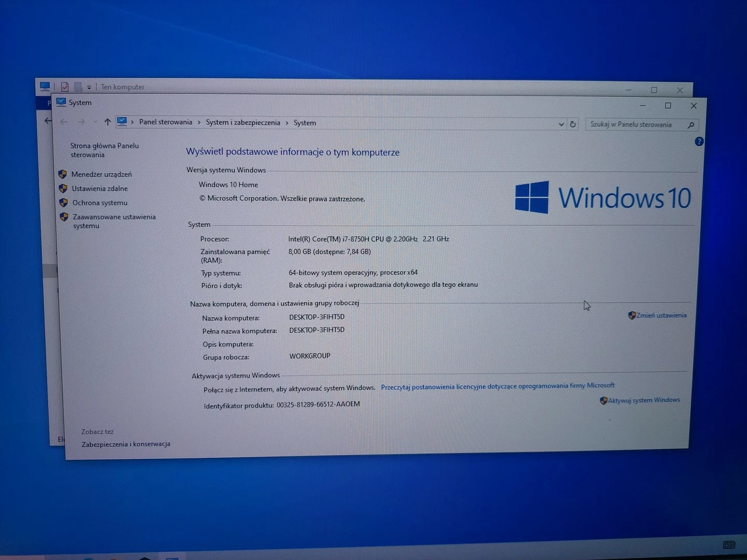The width and height of the screenshot is (747, 560).
Task: Click Aktywuj system Windows link
Action: [644, 400]
